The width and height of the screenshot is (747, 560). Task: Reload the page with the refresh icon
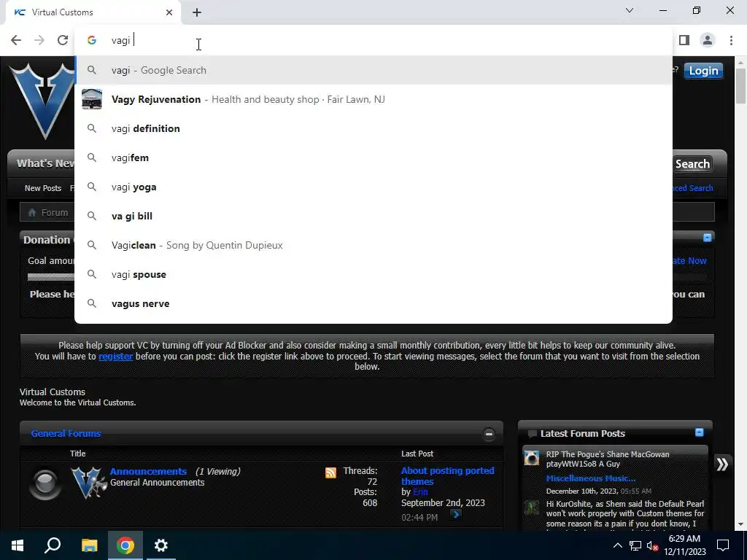(63, 40)
